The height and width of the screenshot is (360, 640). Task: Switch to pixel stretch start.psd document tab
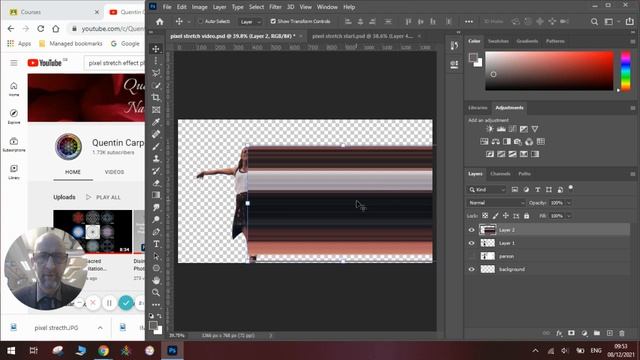(362, 36)
